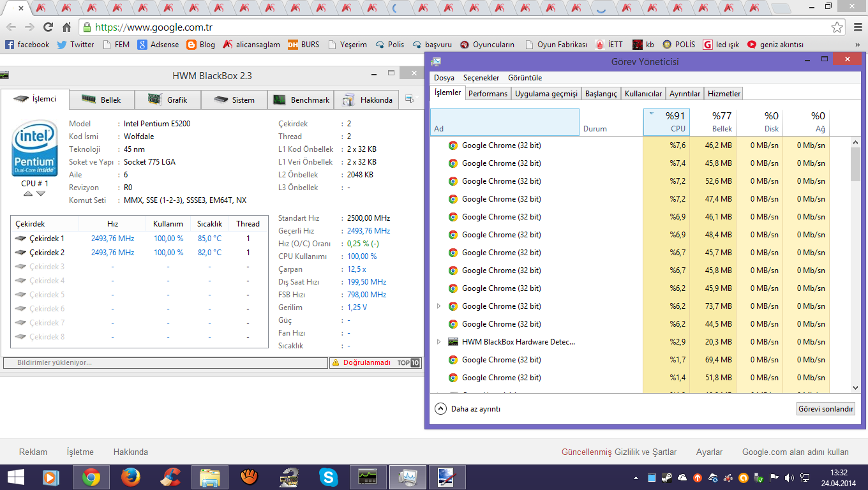Expand the Google Chrome process using 73,7 MB
This screenshot has height=490, width=868.
pos(438,306)
